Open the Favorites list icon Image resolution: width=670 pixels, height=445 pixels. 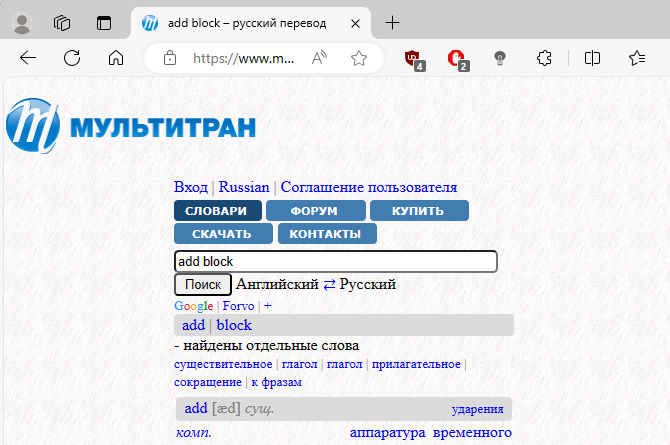pos(637,58)
